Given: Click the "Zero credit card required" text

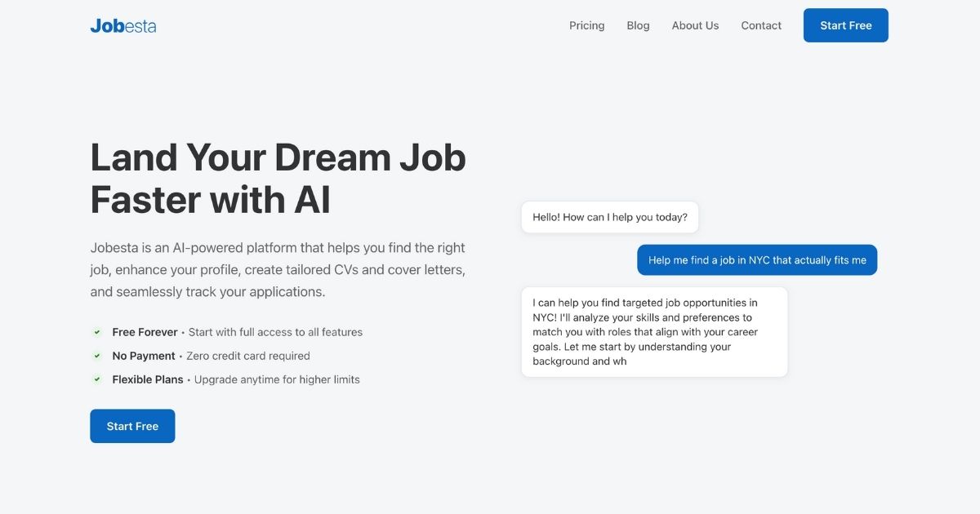Looking at the screenshot, I should [x=248, y=356].
